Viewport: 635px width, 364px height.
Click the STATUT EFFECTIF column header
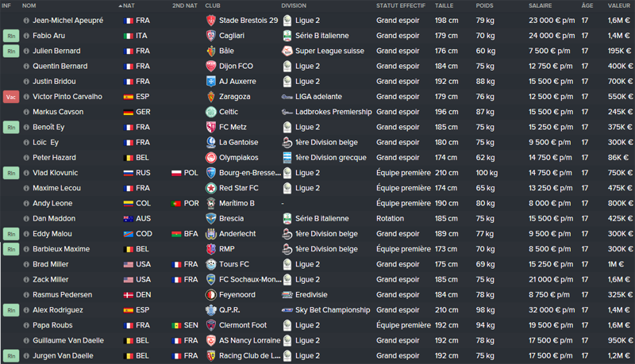click(x=401, y=6)
